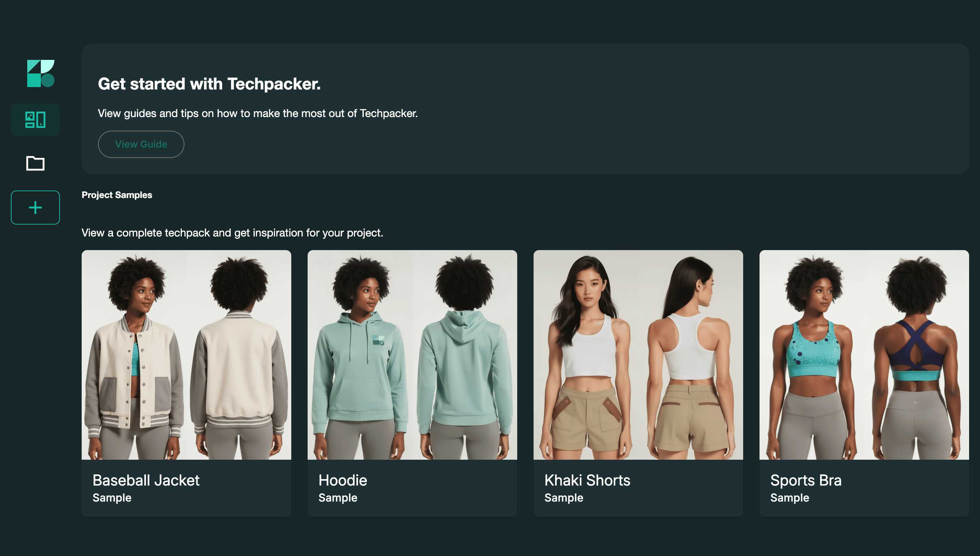This screenshot has height=556, width=980.
Task: Click the techpack inspiration description text
Action: coord(232,232)
